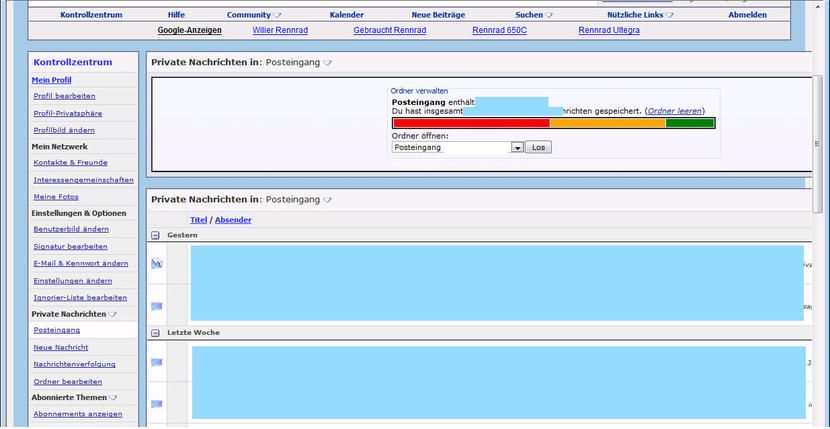The image size is (830, 429).
Task: Click the replied-message icon under Gestern
Action: click(x=156, y=264)
